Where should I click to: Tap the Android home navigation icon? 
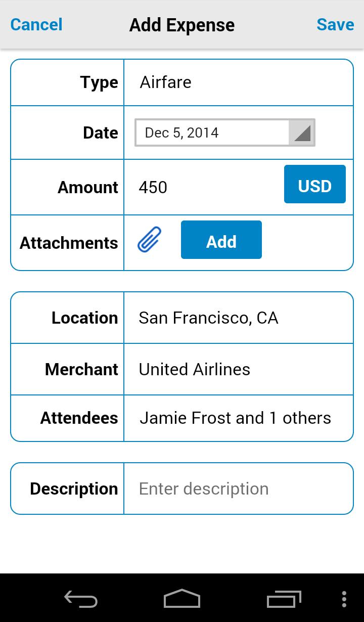[182, 599]
